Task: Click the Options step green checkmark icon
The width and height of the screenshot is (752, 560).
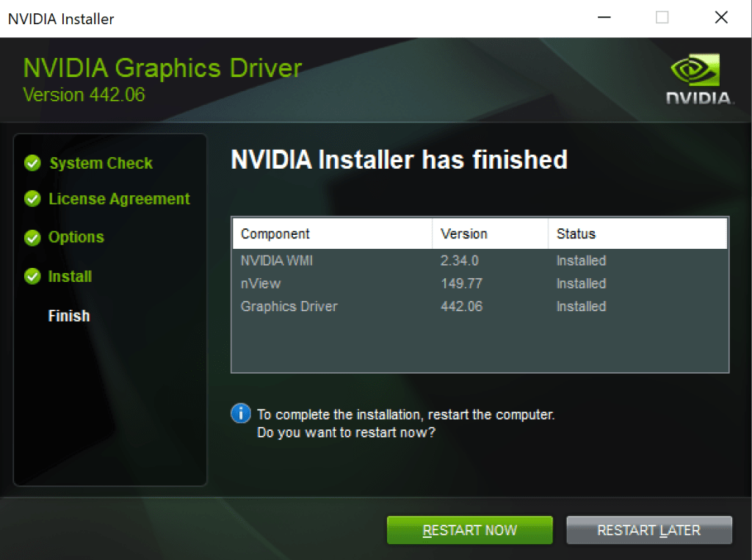Action: 32,238
